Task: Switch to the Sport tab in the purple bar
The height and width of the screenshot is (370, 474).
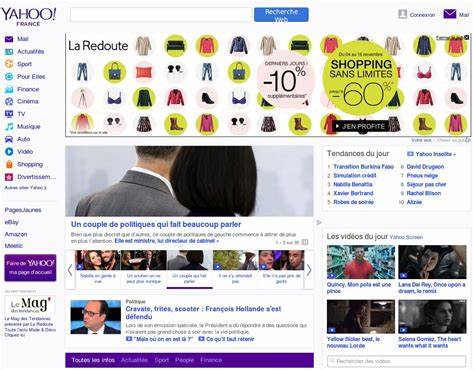Action: pyautogui.click(x=162, y=360)
